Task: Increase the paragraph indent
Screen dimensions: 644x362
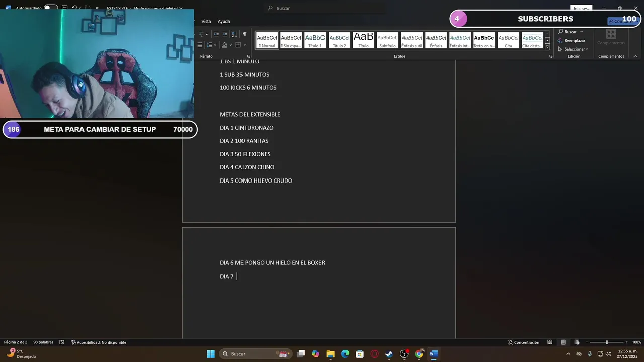Action: (x=225, y=34)
